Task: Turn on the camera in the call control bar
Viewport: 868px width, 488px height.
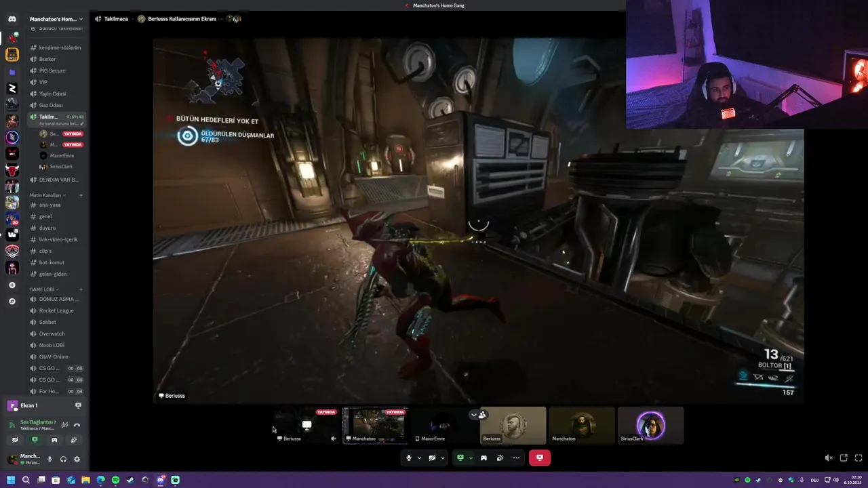Action: (x=432, y=457)
